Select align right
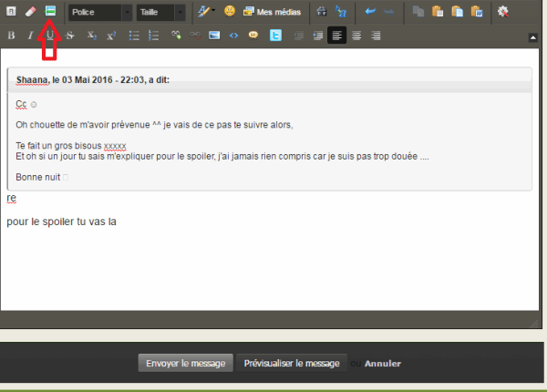The height and width of the screenshot is (392, 547). tap(376, 36)
